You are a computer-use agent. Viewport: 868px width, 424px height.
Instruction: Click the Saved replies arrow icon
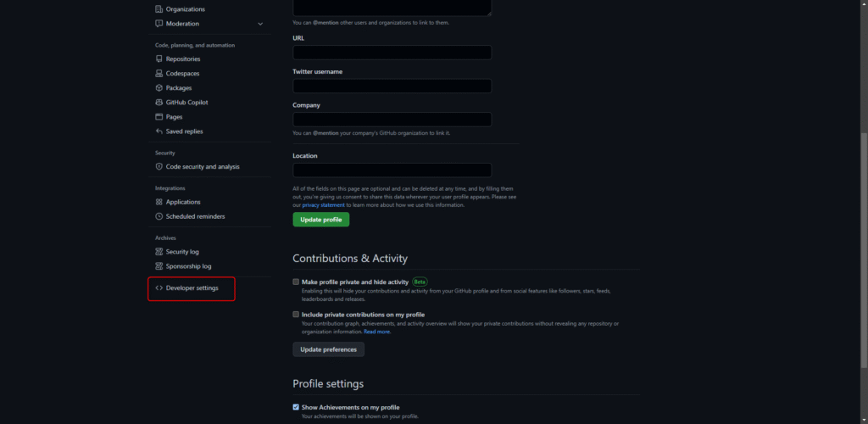(159, 131)
